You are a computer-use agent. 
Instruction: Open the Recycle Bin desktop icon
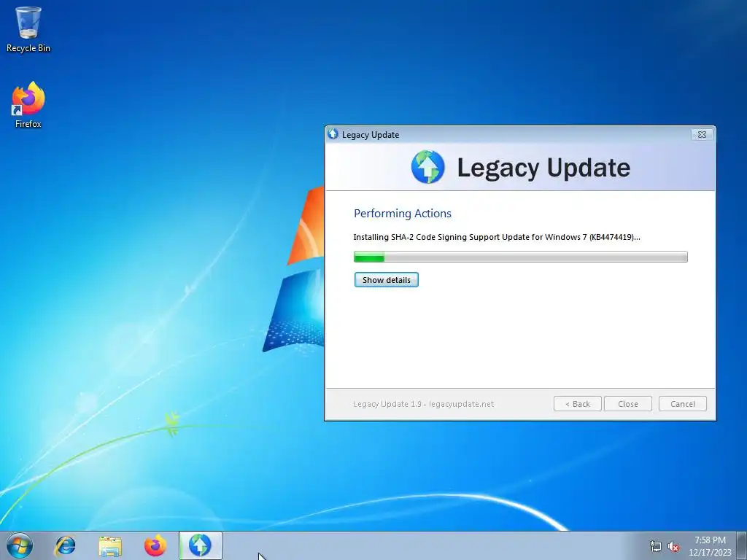click(x=28, y=29)
